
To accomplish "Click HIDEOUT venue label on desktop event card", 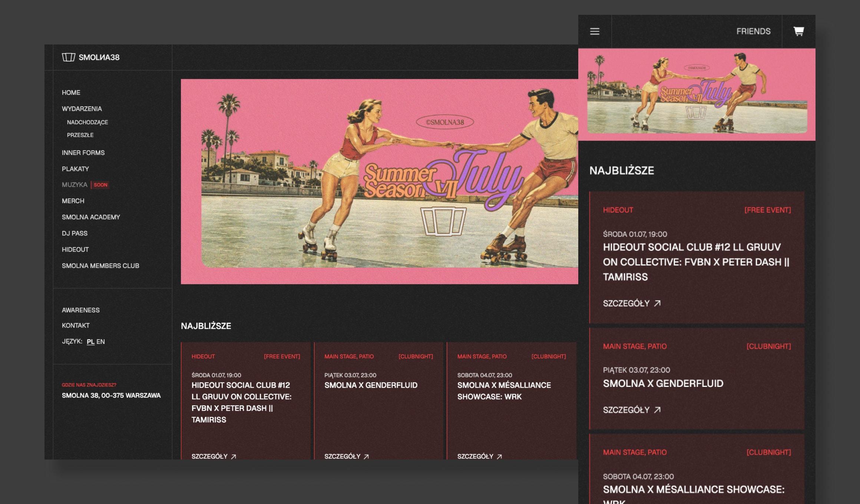I will [203, 357].
